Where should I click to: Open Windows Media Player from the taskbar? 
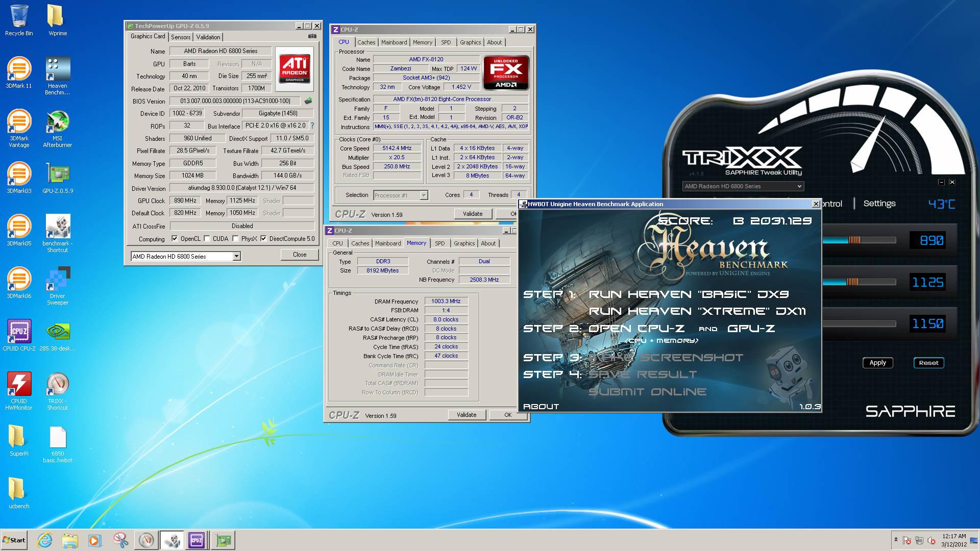pos(94,540)
